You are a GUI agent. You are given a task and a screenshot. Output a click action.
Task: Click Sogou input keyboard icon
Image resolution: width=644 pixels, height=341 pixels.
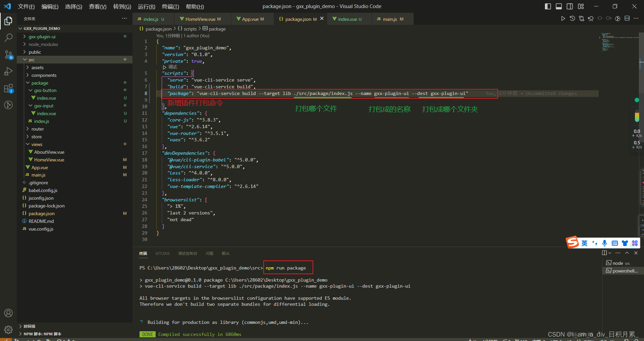tap(615, 243)
